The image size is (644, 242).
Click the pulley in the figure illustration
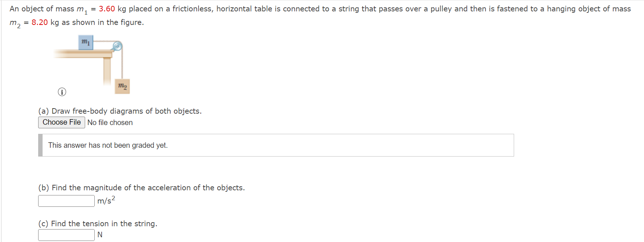point(117,46)
